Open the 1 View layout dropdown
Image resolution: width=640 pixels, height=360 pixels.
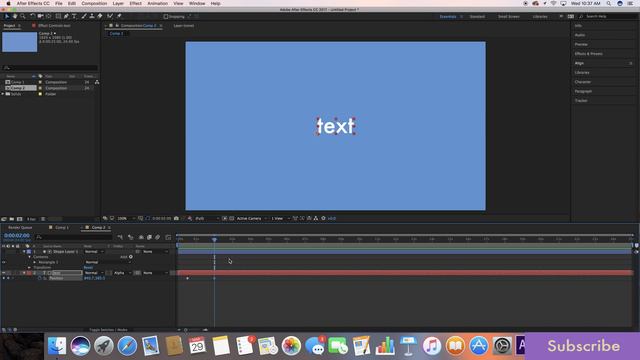click(x=280, y=218)
